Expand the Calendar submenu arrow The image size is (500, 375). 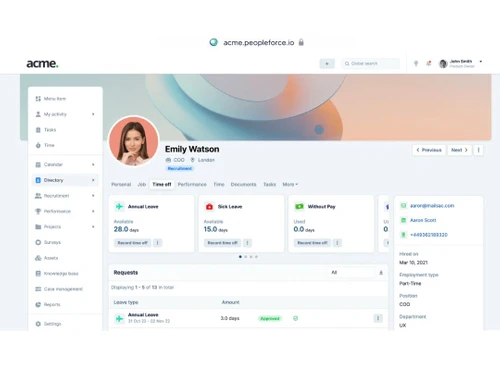pos(93,164)
